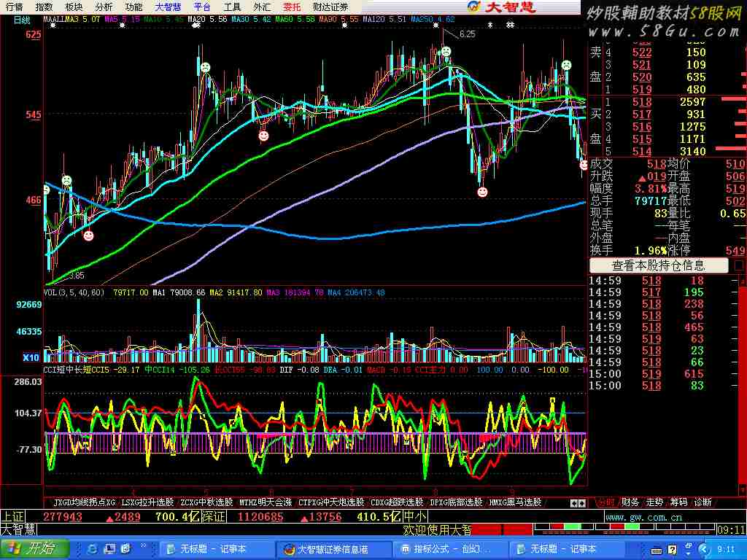Click the star info marker under the MA20 label
This screenshot has height=560, width=747.
196,26
